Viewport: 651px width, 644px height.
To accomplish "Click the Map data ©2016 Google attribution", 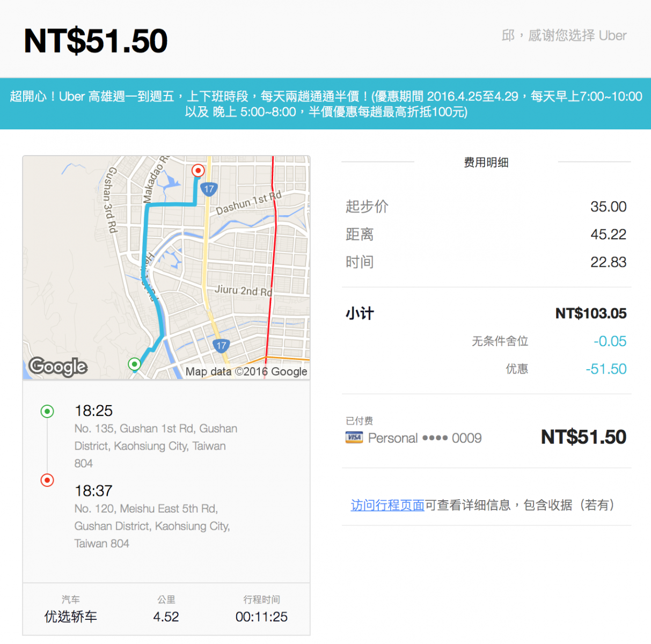I will (x=246, y=371).
